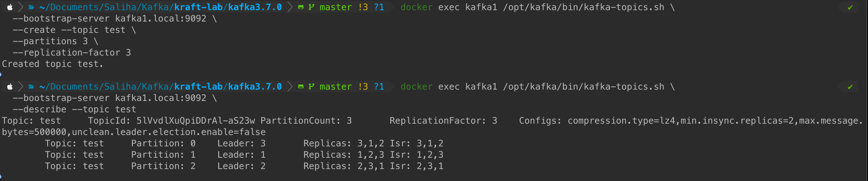Click the GitHub cat icon in the describe-topic prompt
The height and width of the screenshot is (181, 868).
(301, 87)
